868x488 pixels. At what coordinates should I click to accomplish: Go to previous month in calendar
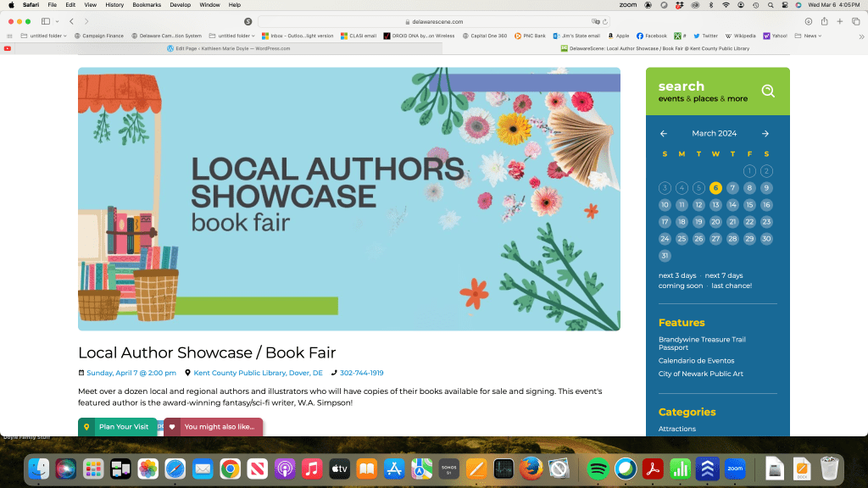click(664, 134)
